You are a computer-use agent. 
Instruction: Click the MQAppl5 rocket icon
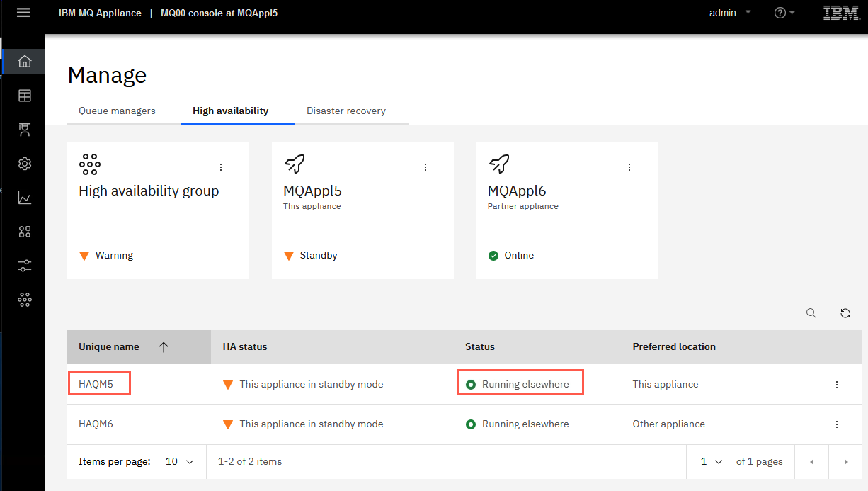point(295,164)
